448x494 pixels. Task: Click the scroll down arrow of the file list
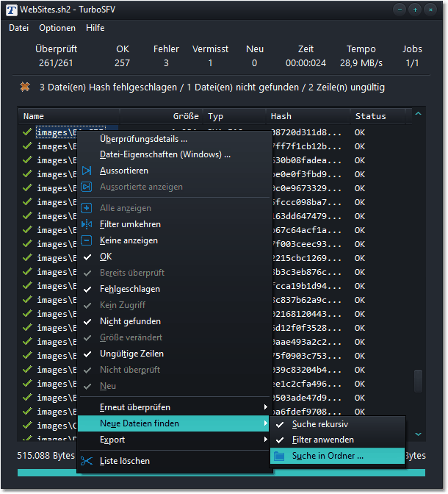(418, 434)
